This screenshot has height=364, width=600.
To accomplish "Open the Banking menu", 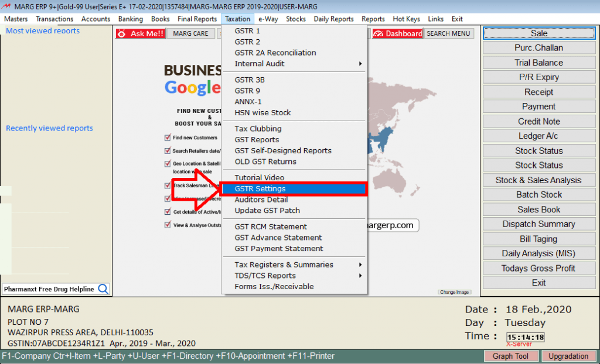I will (131, 19).
